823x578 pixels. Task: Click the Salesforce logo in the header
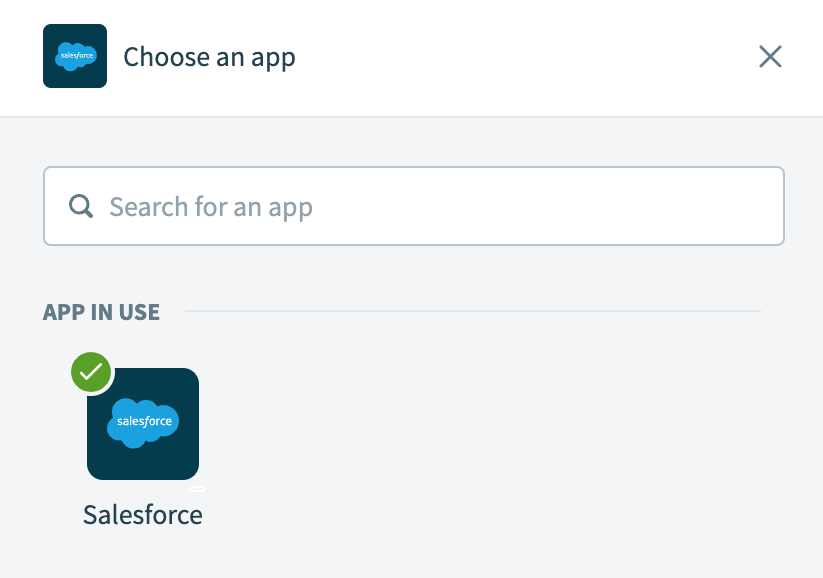click(x=74, y=56)
